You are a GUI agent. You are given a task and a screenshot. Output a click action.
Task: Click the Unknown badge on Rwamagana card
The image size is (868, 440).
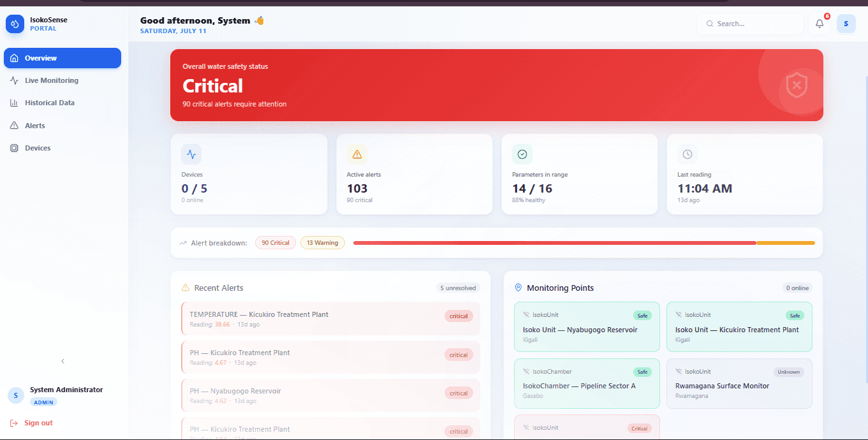pyautogui.click(x=789, y=372)
